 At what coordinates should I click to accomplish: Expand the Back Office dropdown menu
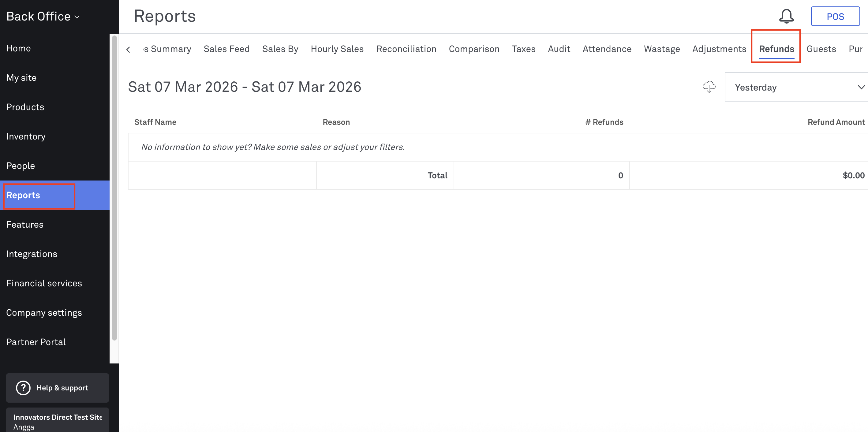tap(43, 16)
